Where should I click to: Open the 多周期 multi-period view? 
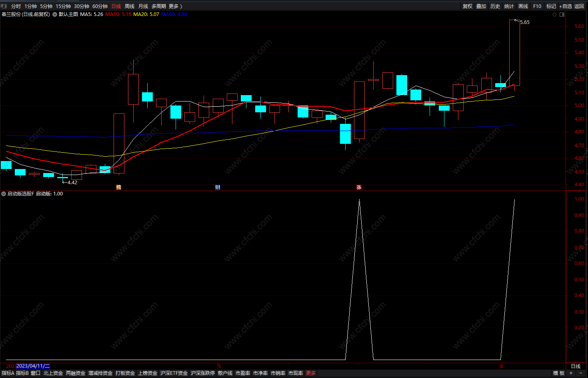tap(159, 6)
